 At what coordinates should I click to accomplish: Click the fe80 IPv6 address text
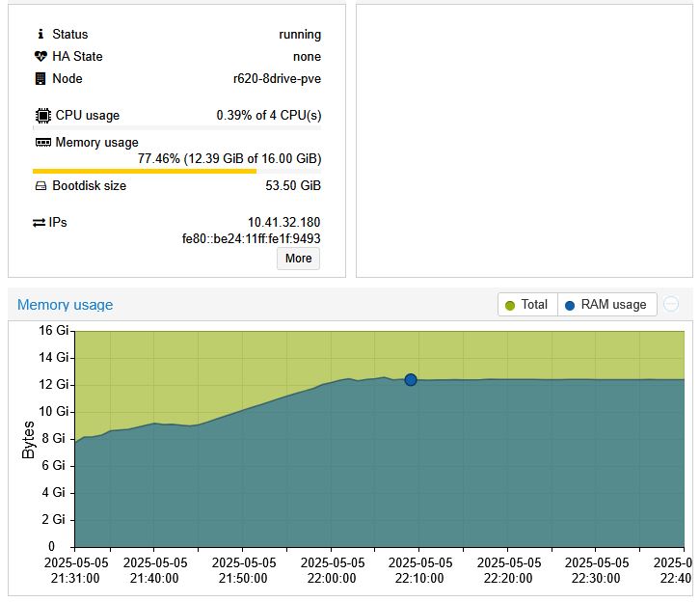coord(251,237)
